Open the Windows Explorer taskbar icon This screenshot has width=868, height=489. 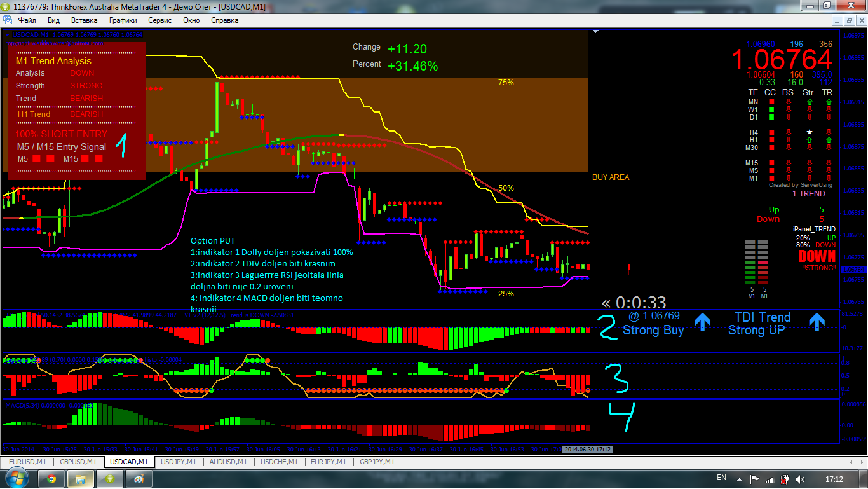[x=81, y=479]
